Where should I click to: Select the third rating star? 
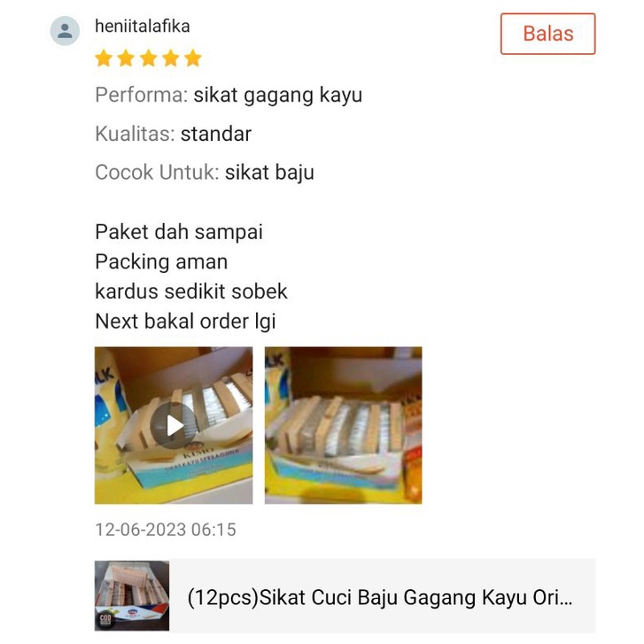148,58
